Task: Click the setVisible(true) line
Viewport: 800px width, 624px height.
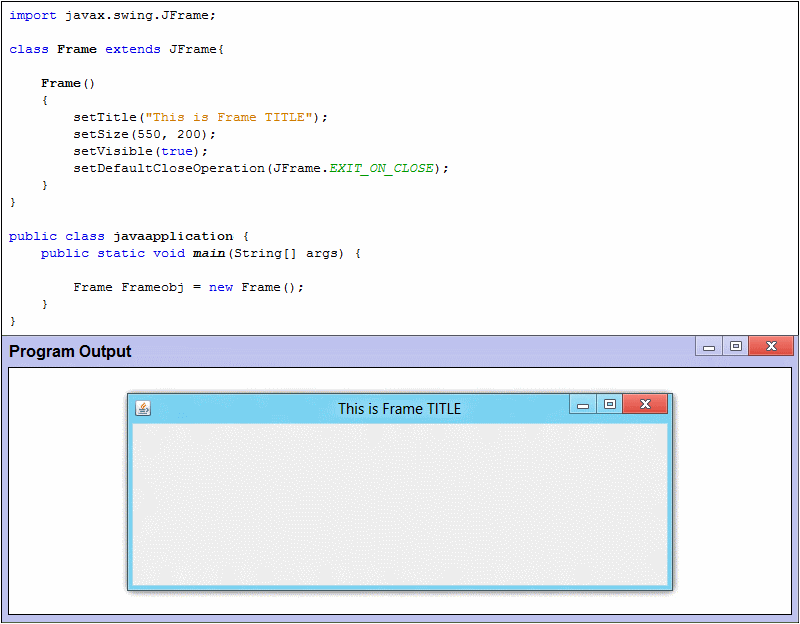Action: (140, 151)
